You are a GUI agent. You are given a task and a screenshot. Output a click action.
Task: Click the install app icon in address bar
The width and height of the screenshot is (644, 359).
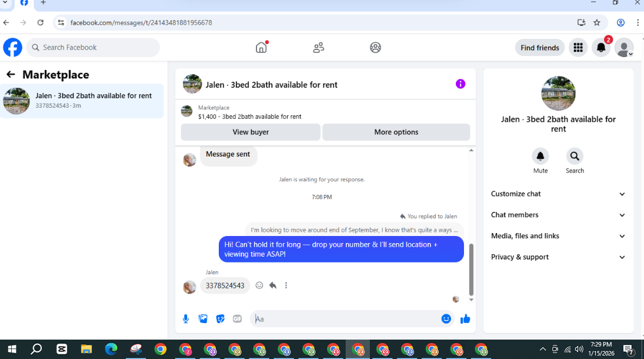click(581, 22)
